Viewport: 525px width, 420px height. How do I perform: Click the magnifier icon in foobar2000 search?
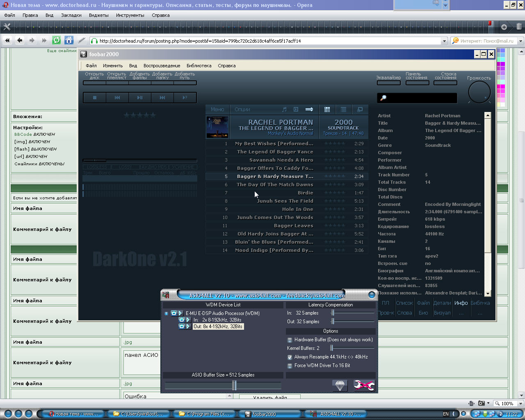click(x=383, y=98)
